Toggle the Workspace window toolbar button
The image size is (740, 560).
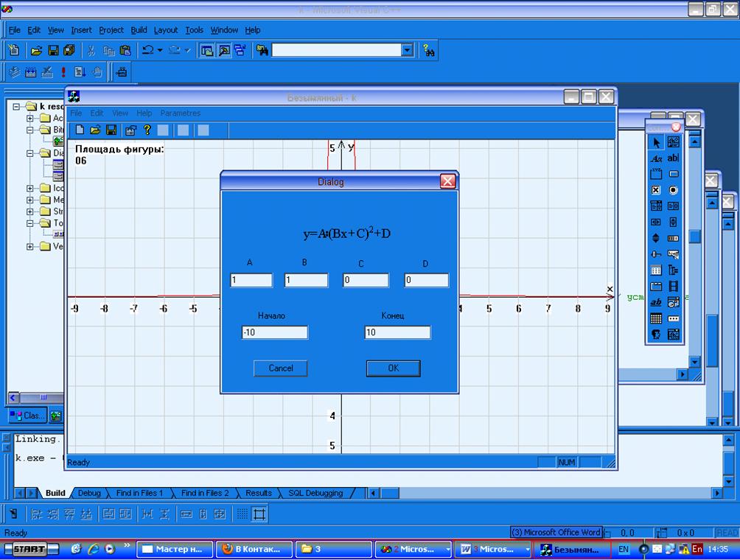point(206,50)
